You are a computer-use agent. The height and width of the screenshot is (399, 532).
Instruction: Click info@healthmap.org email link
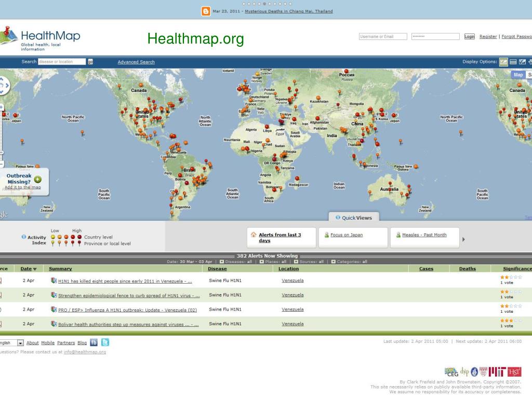(85, 352)
